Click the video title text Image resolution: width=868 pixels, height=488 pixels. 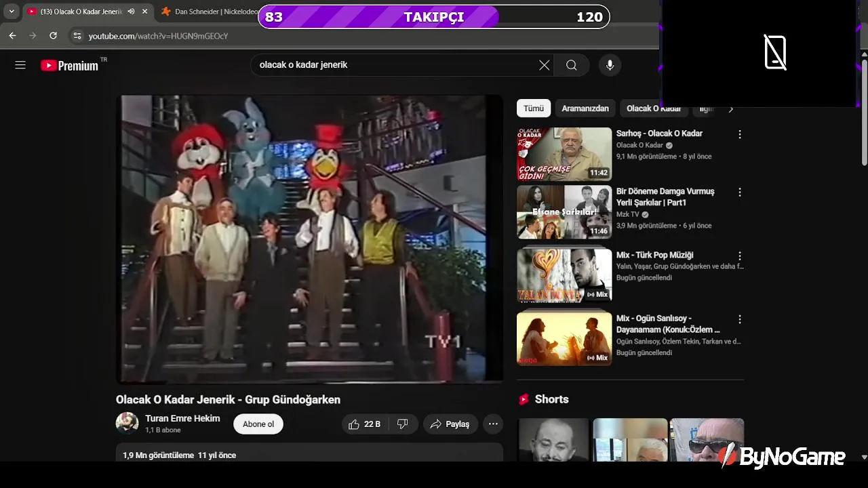click(228, 400)
